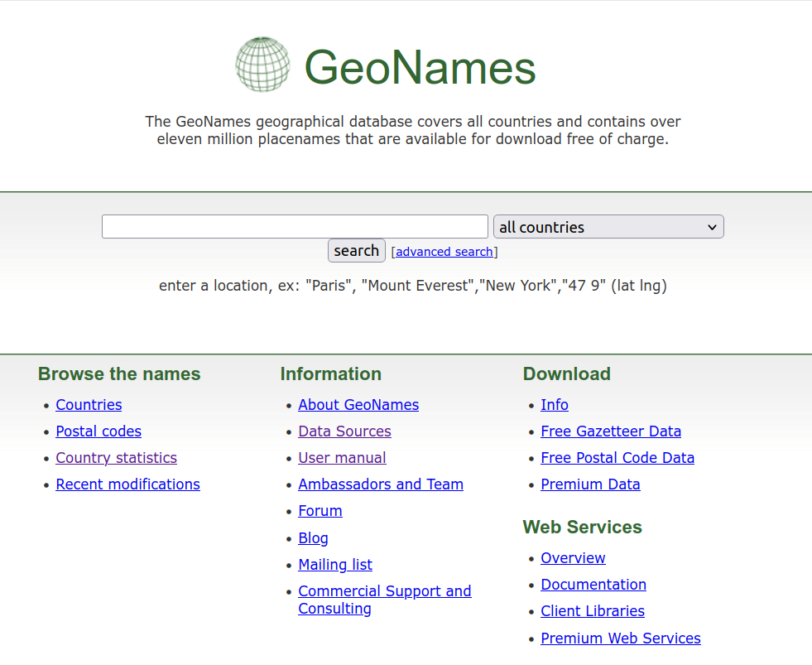The width and height of the screenshot is (812, 665).
Task: Subscribe via Mailing list link
Action: [x=335, y=565]
